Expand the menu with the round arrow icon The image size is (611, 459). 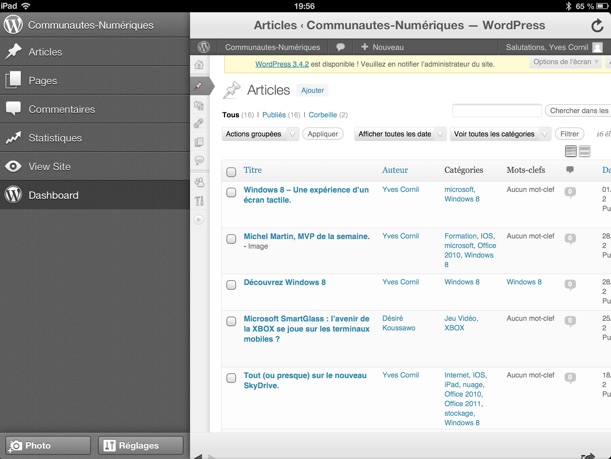(199, 220)
